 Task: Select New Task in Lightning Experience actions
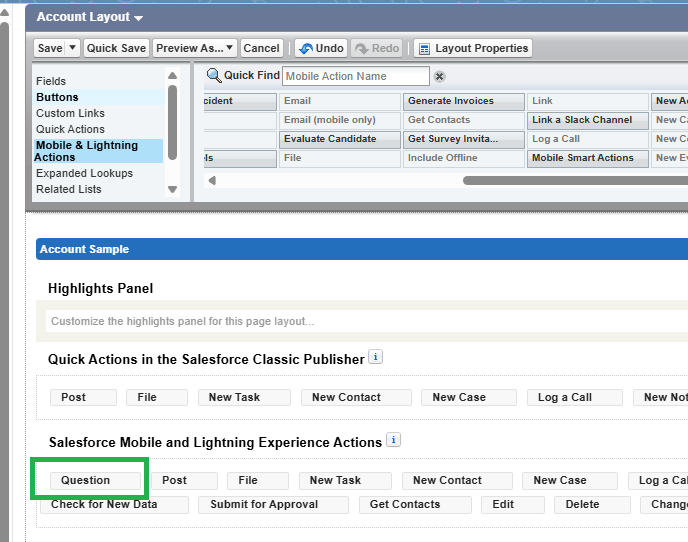345,481
